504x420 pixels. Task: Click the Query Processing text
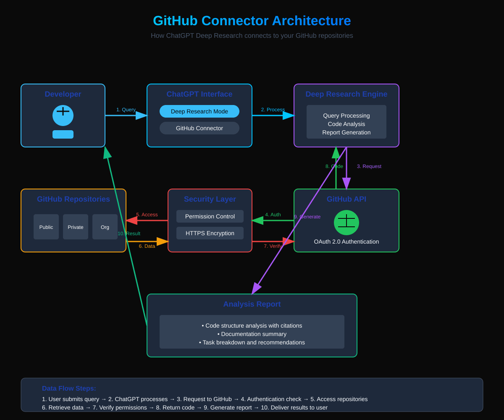[x=346, y=115]
